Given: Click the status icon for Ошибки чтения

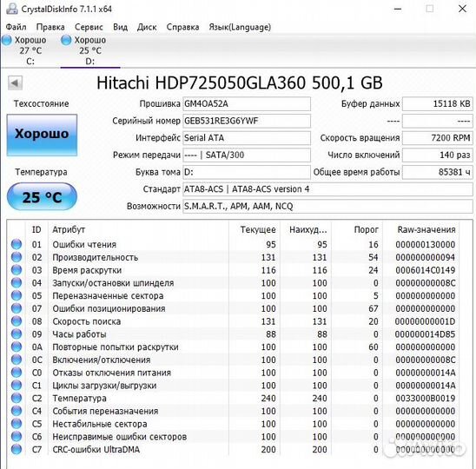Looking at the screenshot, I should pos(17,244).
